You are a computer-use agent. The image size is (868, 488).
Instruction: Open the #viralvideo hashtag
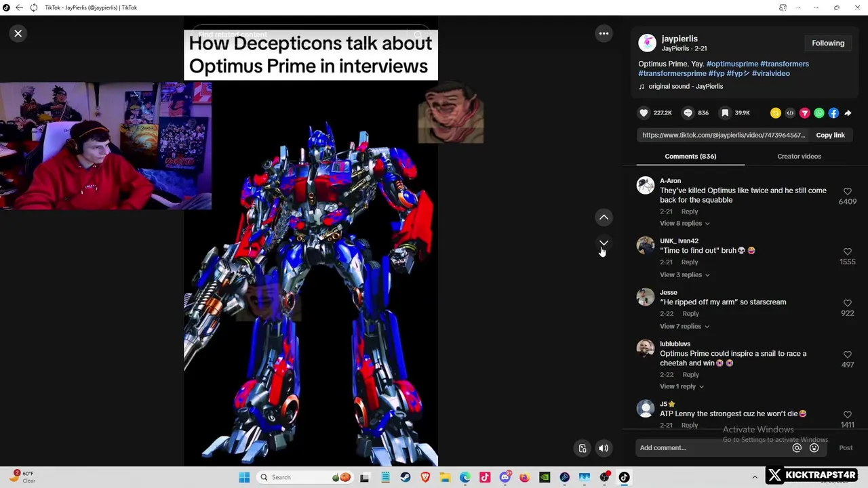tap(771, 73)
